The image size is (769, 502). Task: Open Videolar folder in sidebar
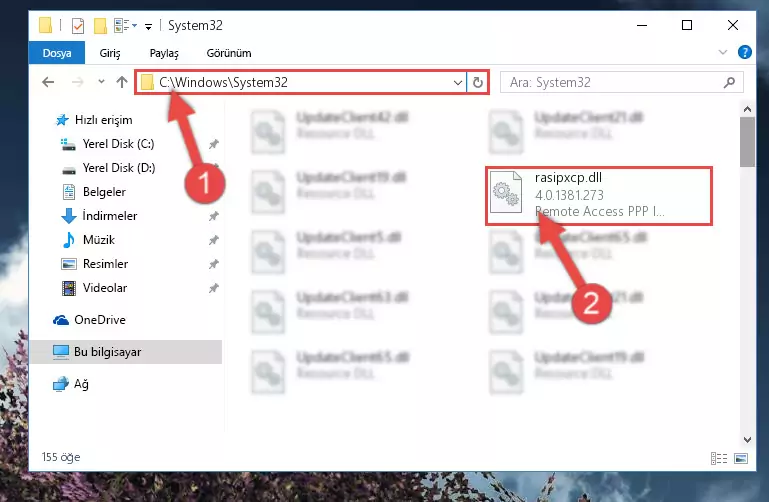pos(104,288)
